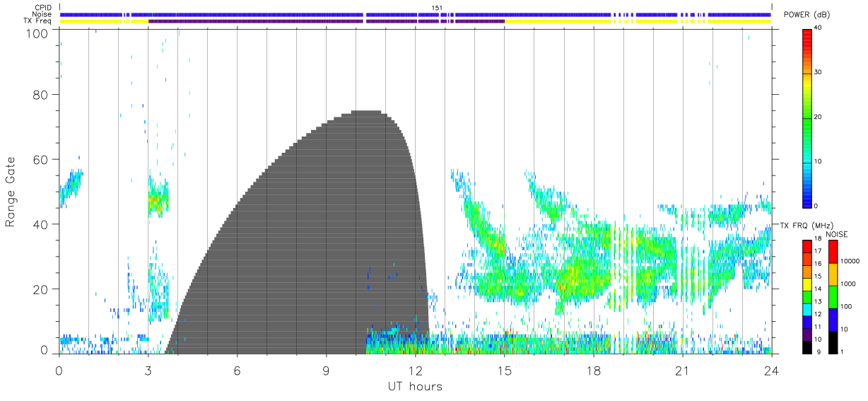This screenshot has height=401, width=868.
Task: Click the 10000 tick in NOISE legend
Action: 850,261
